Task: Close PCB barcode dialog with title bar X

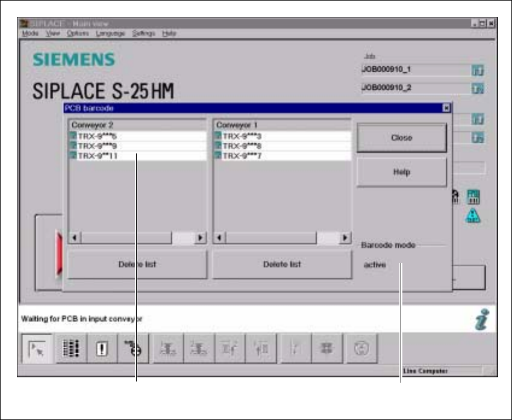Action: [446, 108]
